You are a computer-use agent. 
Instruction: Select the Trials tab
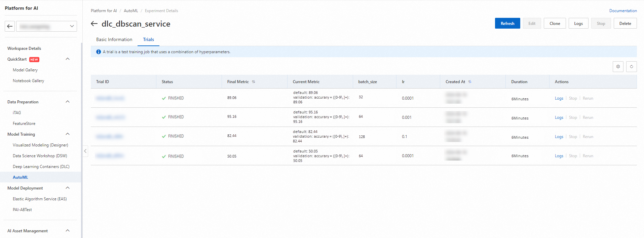click(x=148, y=39)
